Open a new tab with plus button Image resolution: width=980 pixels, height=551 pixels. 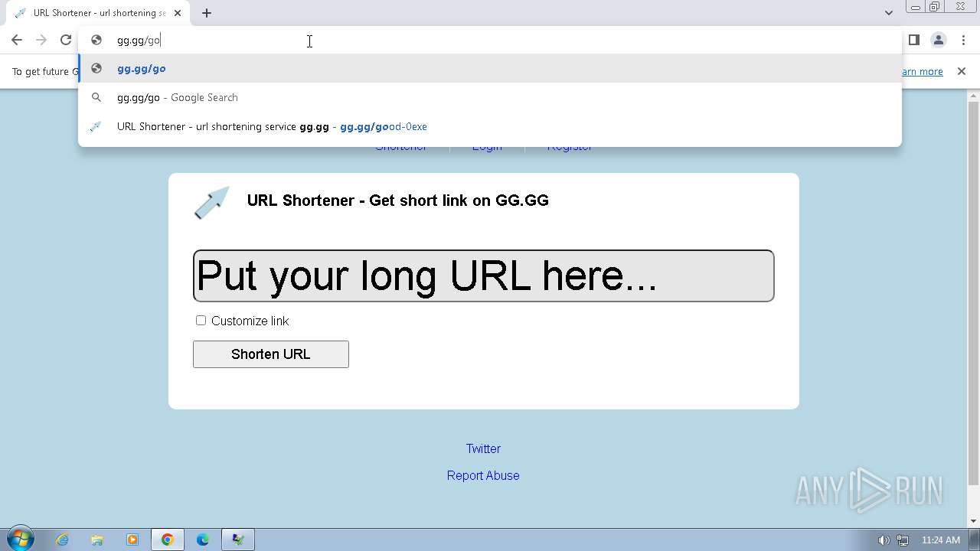tap(207, 13)
